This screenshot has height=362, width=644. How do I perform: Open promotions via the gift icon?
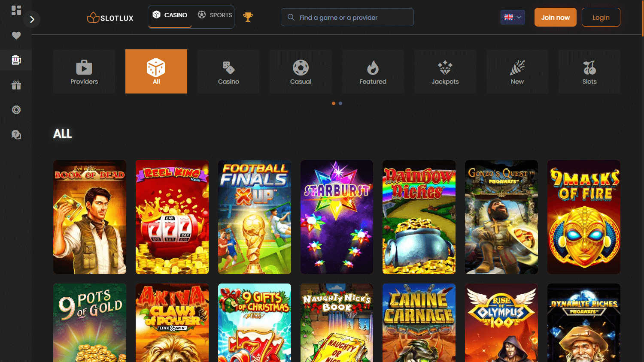click(16, 85)
